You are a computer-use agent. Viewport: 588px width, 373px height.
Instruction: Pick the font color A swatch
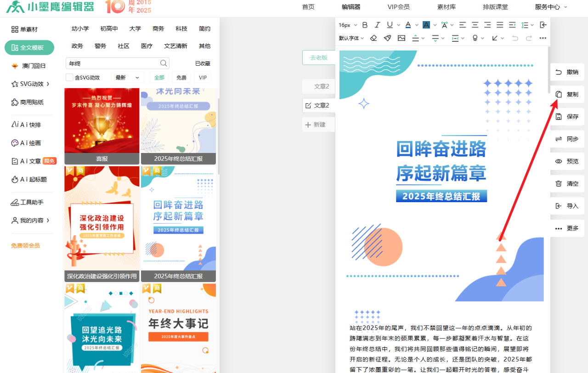[x=408, y=25]
